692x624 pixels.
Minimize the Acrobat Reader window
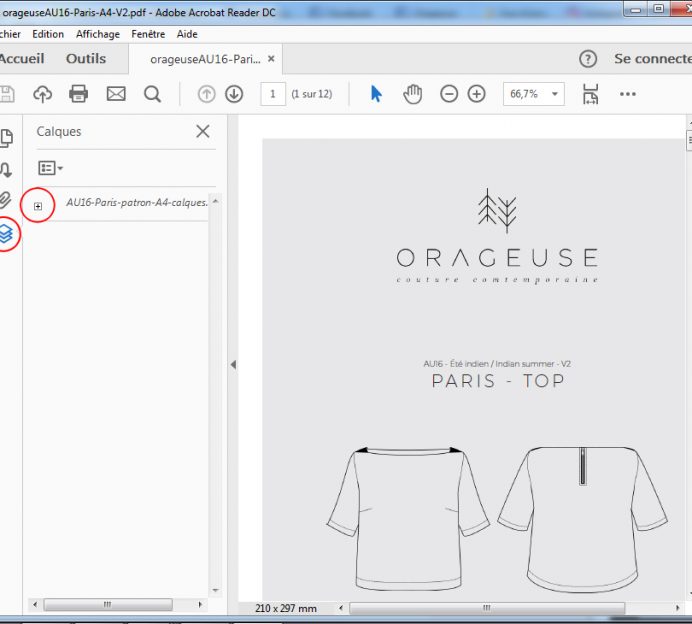point(636,9)
